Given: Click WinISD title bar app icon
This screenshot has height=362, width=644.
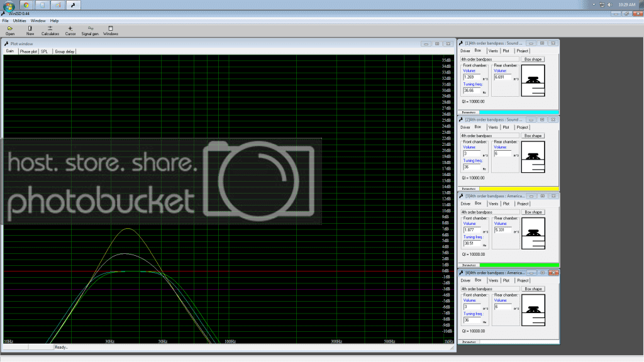Looking at the screenshot, I should click(x=4, y=14).
